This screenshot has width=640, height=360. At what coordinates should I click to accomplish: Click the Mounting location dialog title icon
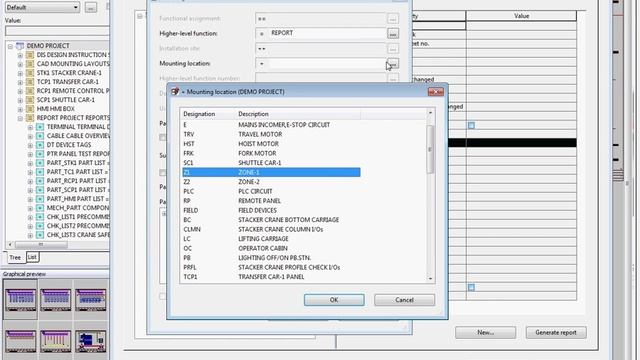[x=175, y=91]
